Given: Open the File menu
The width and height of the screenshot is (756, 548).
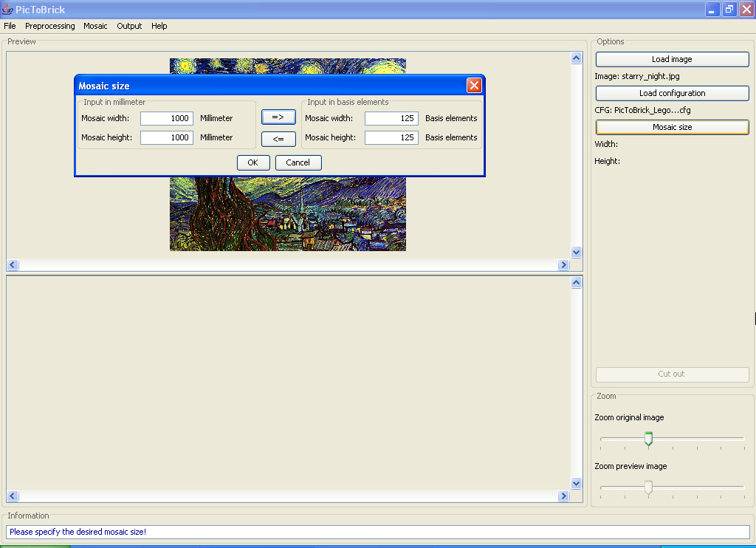Looking at the screenshot, I should tap(10, 26).
